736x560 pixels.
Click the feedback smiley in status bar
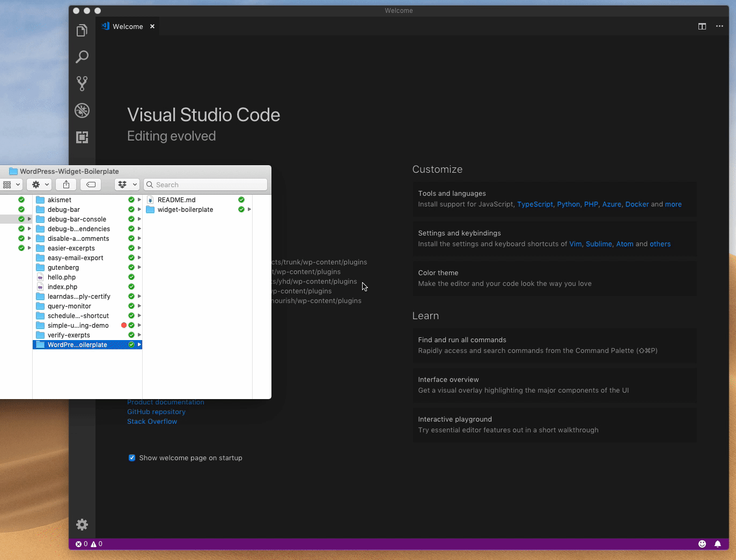pyautogui.click(x=702, y=544)
